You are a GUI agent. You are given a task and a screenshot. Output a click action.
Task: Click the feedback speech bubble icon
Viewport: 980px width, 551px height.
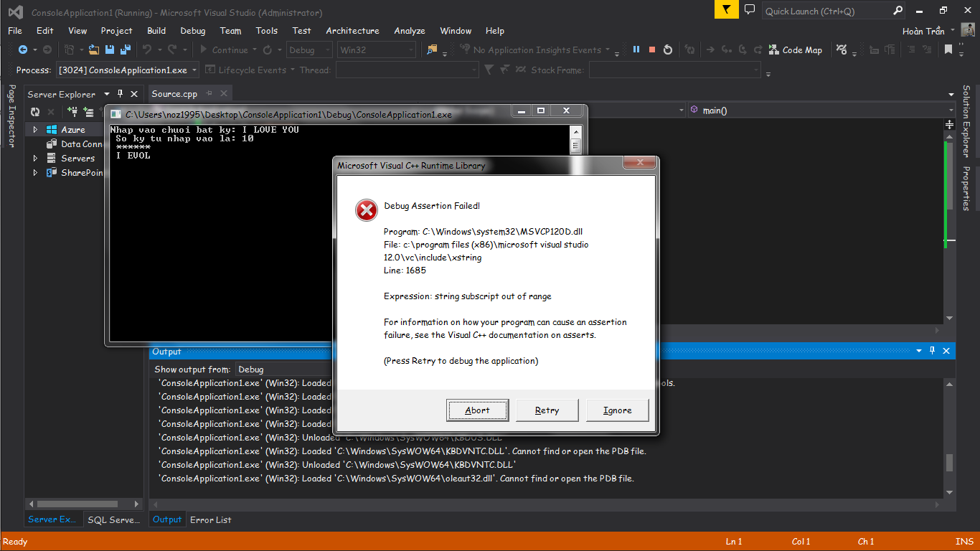750,10
